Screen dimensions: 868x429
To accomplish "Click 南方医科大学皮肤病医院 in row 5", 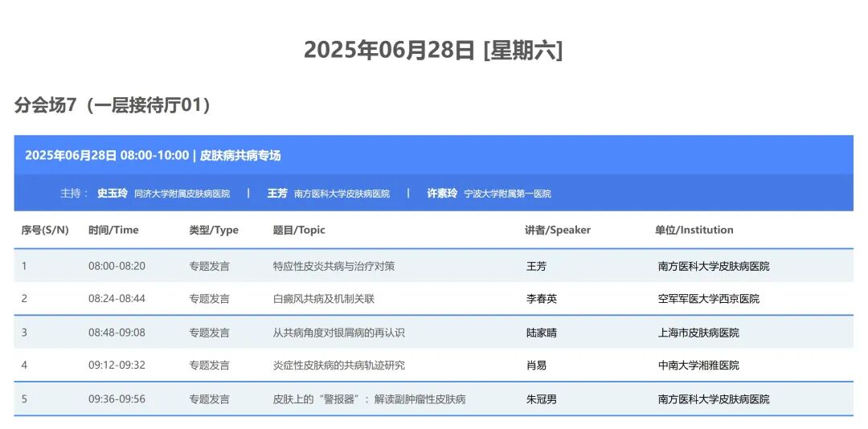I will [714, 399].
